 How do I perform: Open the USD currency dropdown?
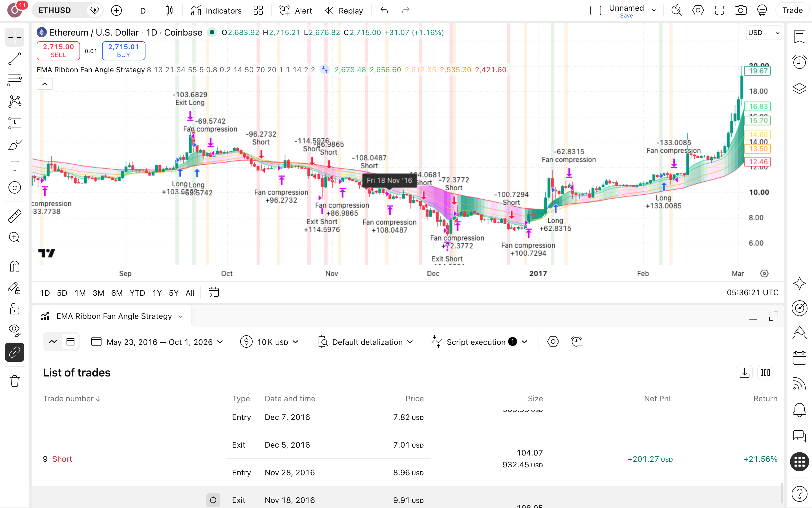pyautogui.click(x=764, y=32)
